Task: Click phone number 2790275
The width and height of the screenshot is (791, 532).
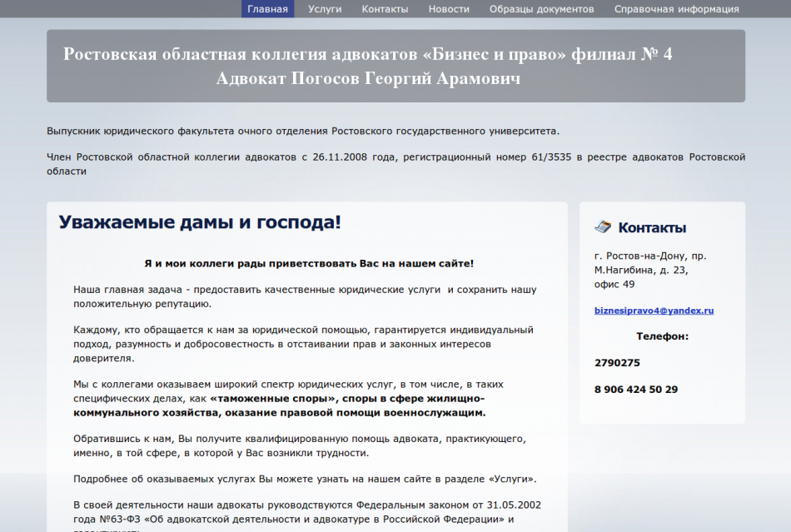Action: click(x=617, y=363)
